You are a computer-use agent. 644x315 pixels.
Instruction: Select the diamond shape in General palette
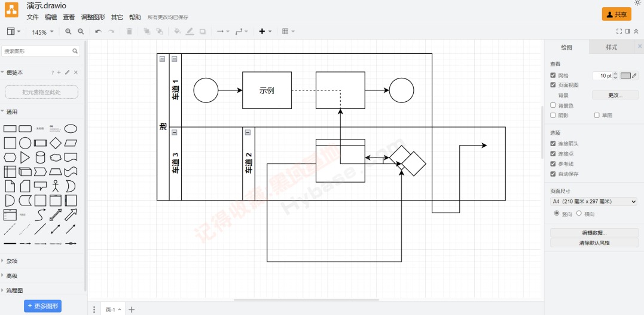pos(56,143)
